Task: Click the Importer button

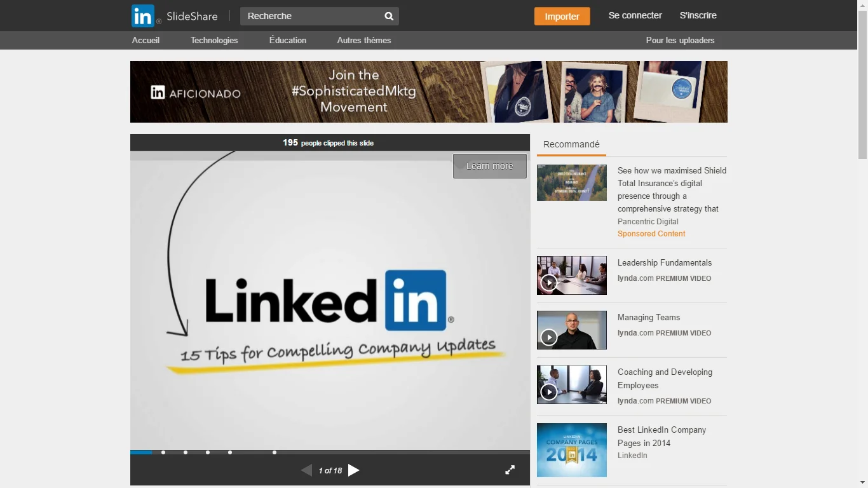Action: [562, 17]
